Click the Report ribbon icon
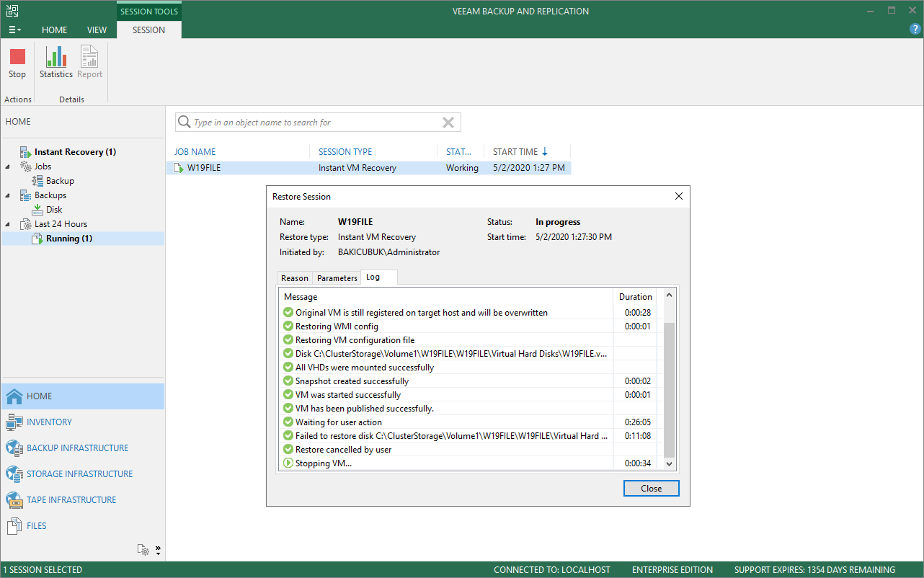The width and height of the screenshot is (924, 578). click(89, 63)
